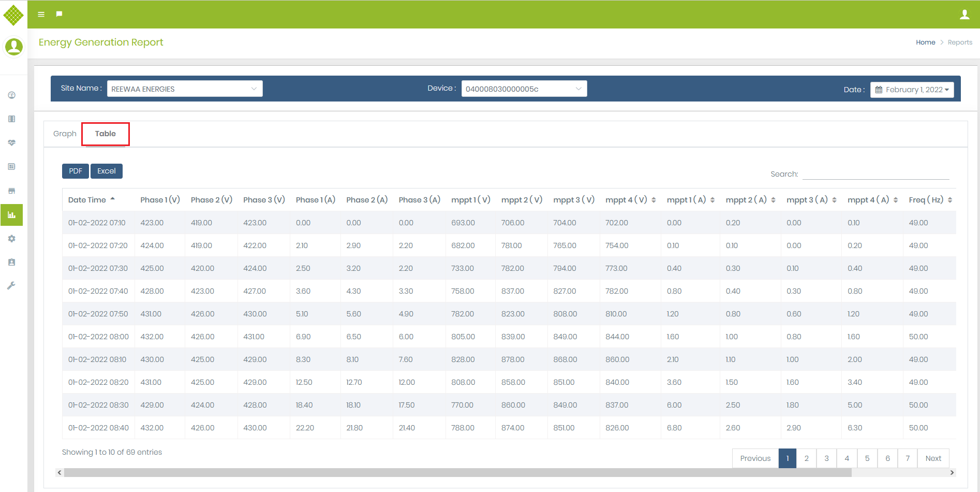Open the store icon in sidebar
The image size is (980, 492).
click(11, 191)
